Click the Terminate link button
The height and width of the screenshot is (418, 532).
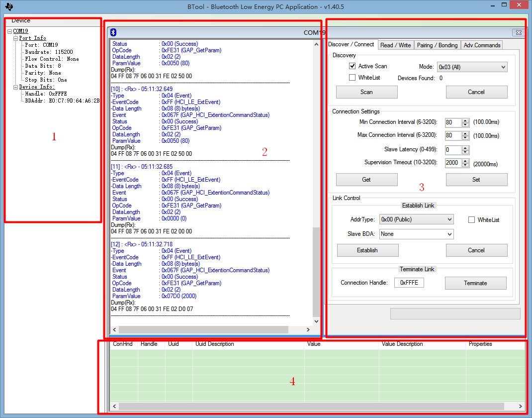476,283
